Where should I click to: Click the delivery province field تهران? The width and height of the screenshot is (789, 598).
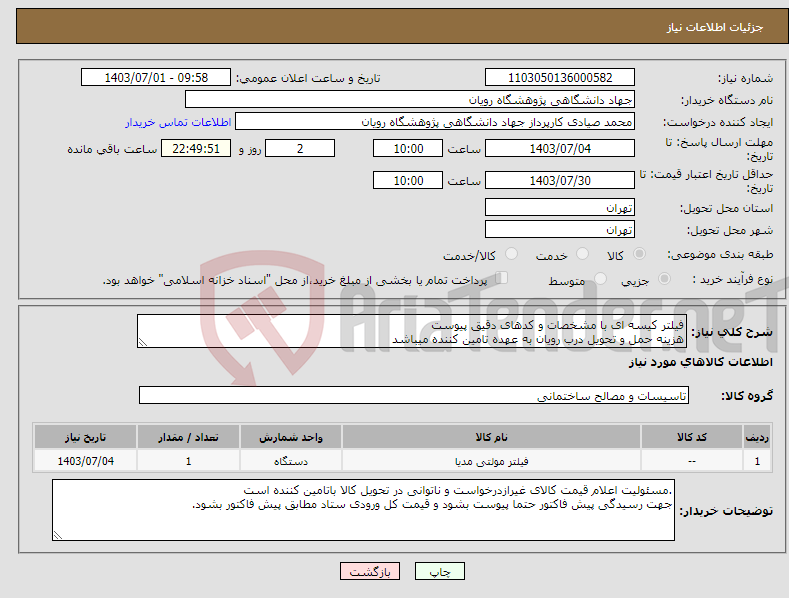coord(560,207)
